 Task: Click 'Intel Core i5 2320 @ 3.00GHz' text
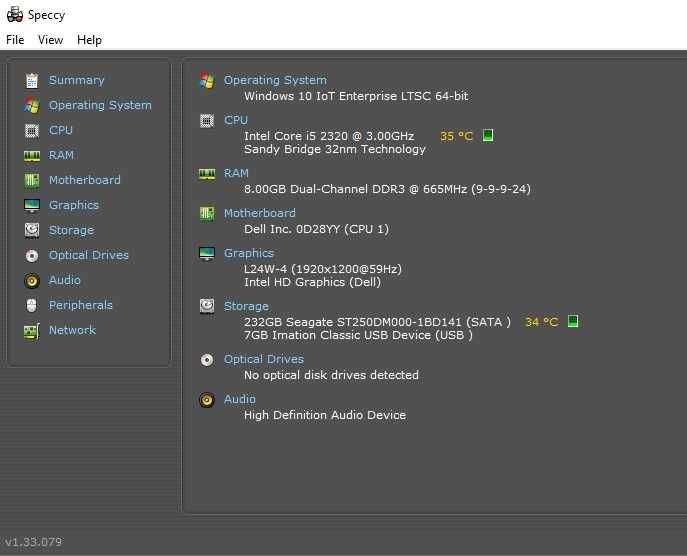pyautogui.click(x=329, y=136)
